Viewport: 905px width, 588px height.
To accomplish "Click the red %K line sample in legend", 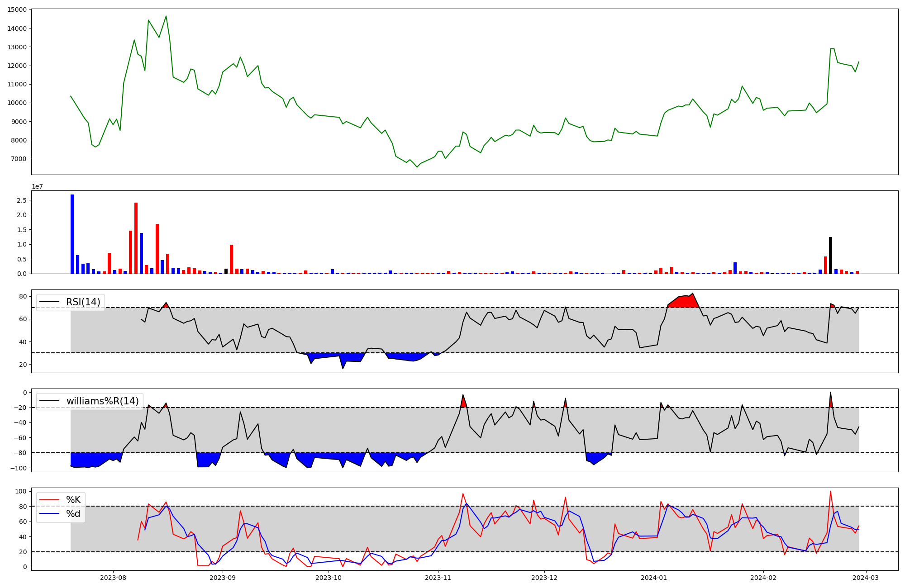I will [49, 500].
